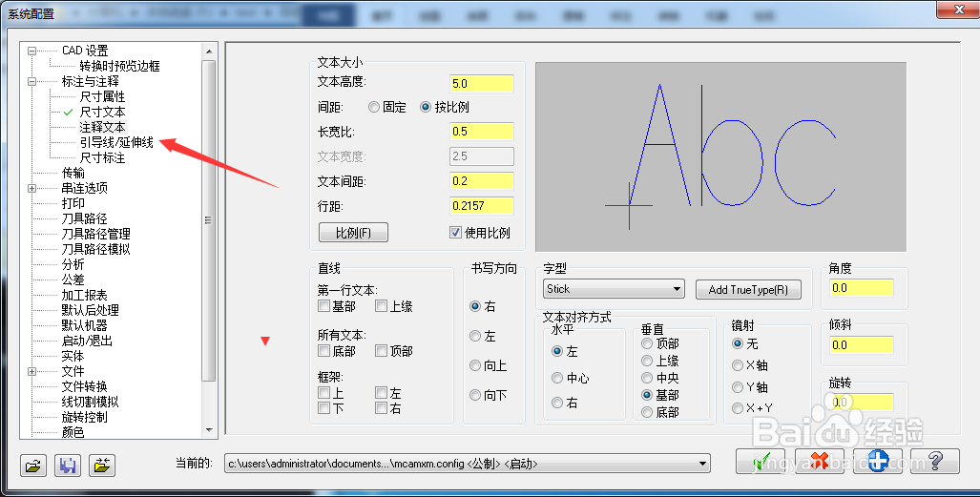Select 固定 spacing radio button
The image size is (980, 497).
(374, 107)
